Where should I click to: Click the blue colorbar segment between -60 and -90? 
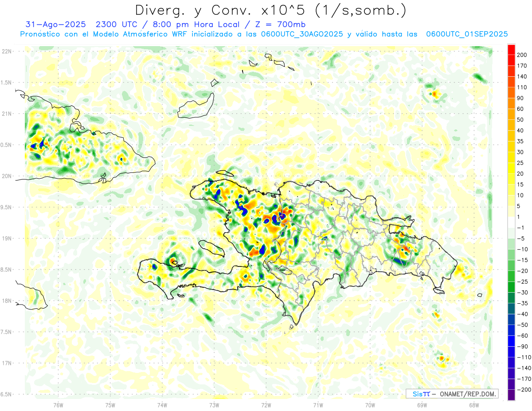[511, 341]
